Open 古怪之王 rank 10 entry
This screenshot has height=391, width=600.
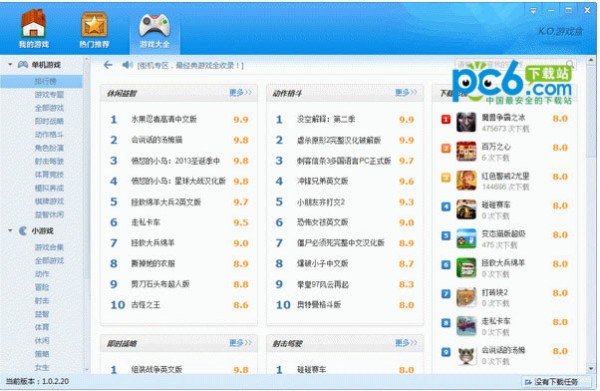[x=145, y=305]
